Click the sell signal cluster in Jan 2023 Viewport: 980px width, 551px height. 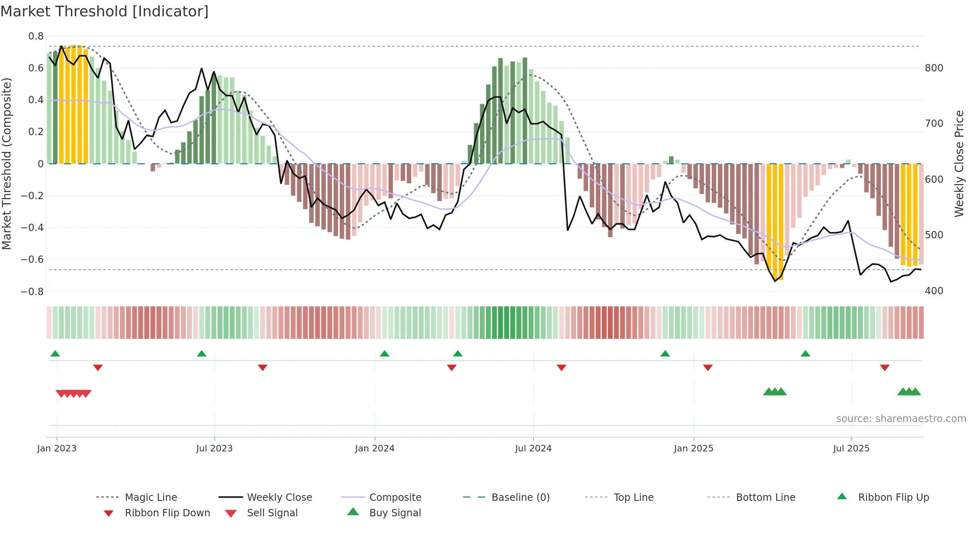tap(73, 394)
